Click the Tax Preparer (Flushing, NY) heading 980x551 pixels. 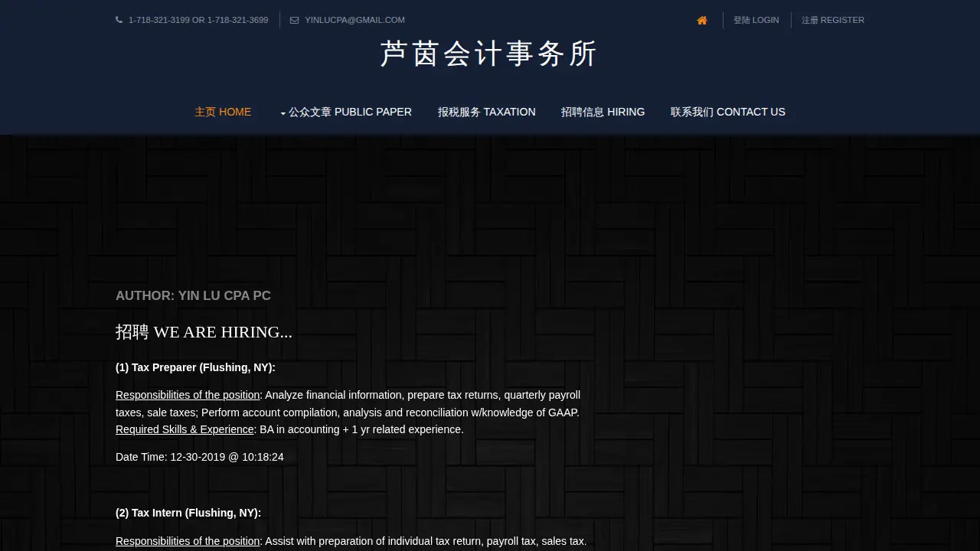click(195, 367)
